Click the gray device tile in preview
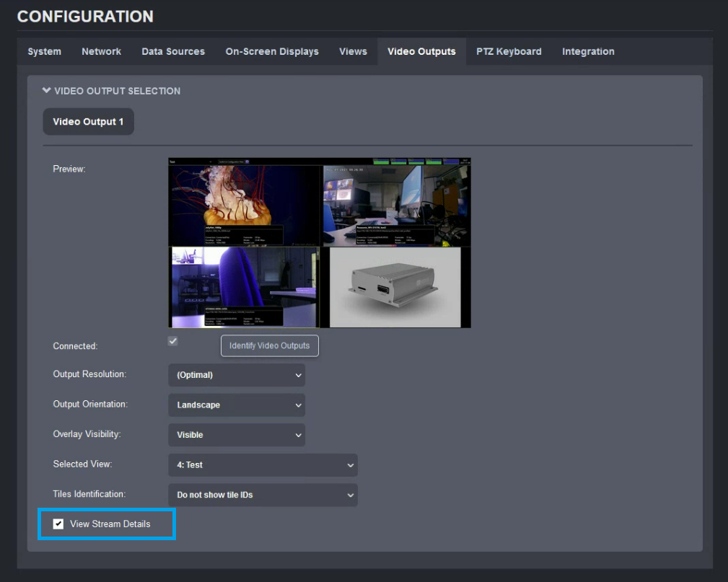 tap(395, 287)
